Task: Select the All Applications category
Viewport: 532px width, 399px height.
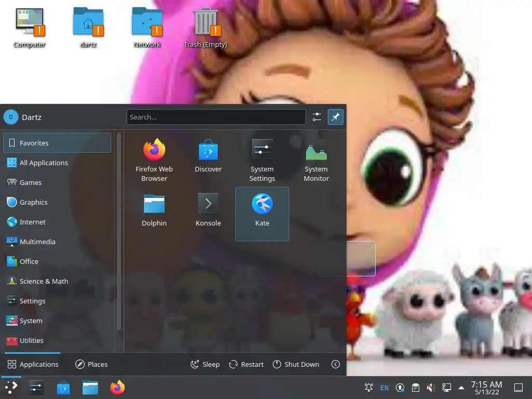Action: click(x=57, y=163)
